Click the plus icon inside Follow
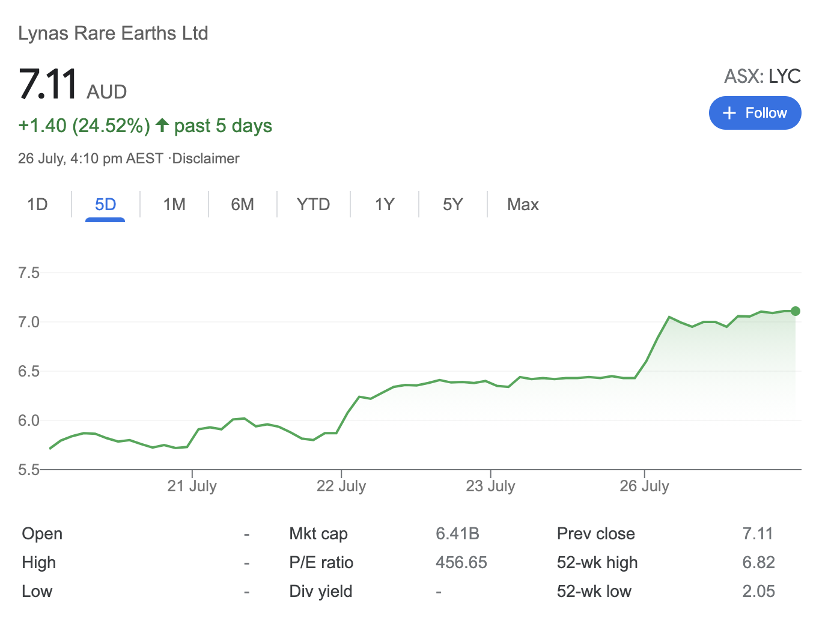 point(729,113)
